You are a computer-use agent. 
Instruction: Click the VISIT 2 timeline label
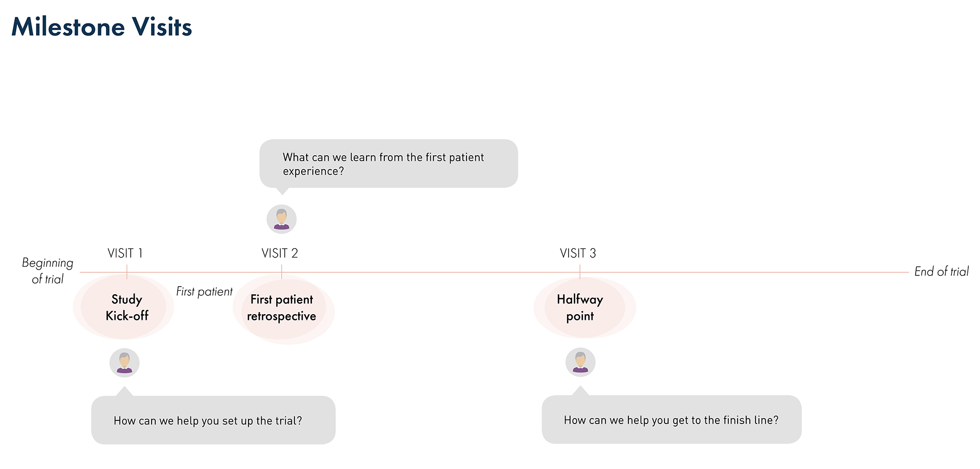(280, 253)
